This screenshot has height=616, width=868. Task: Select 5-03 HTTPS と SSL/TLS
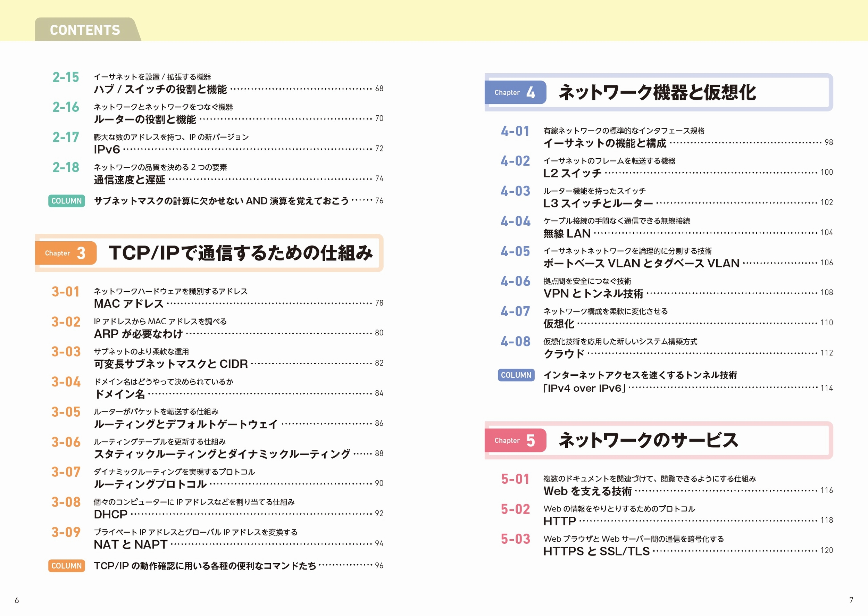[667, 545]
